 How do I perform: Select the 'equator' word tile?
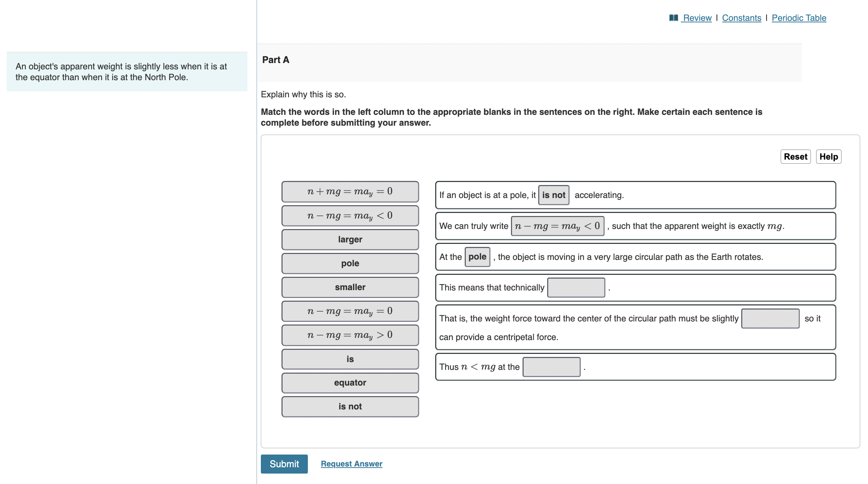(350, 383)
